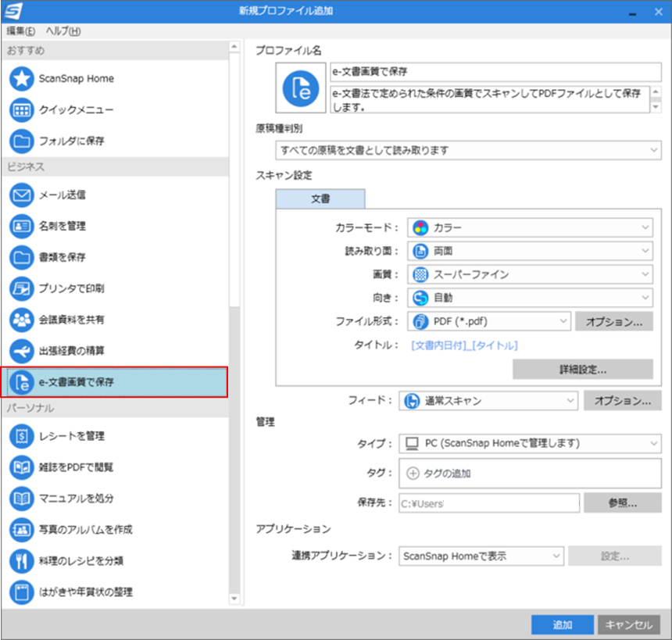The width and height of the screenshot is (672, 640).
Task: Click the 自動 orientation icon
Action: (x=420, y=298)
